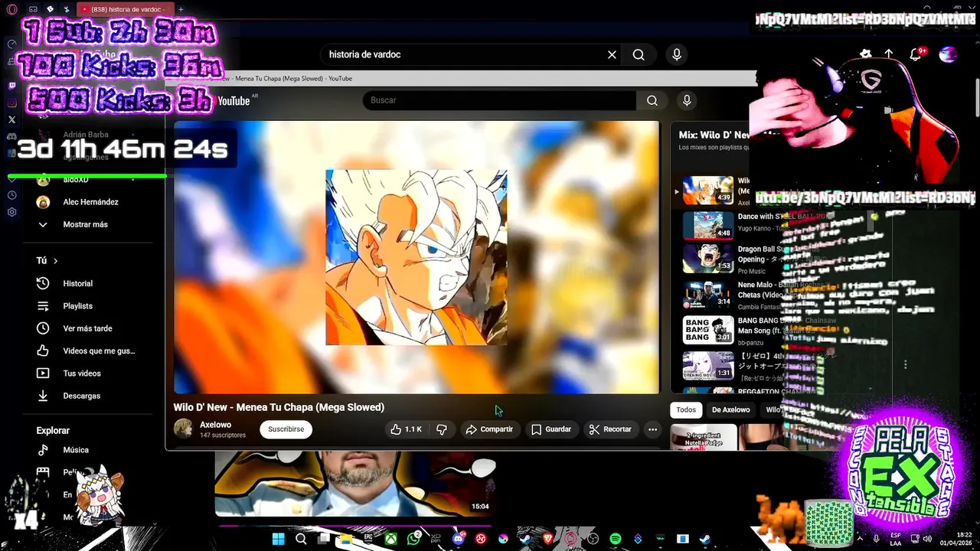Click microphone next to 'historia de vardoc' search
Screen dimensions: 980x551
[677, 54]
